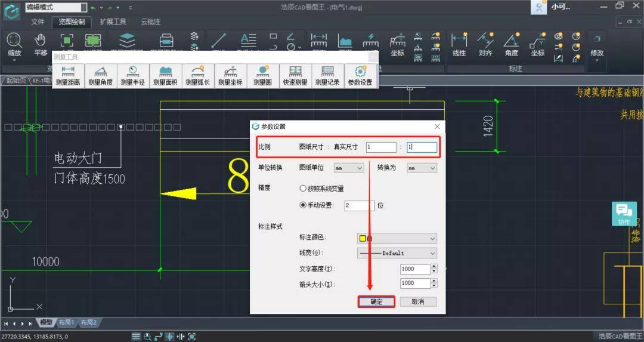Select the 测量面积 measure area tool
The width and height of the screenshot is (644, 342).
click(x=166, y=76)
